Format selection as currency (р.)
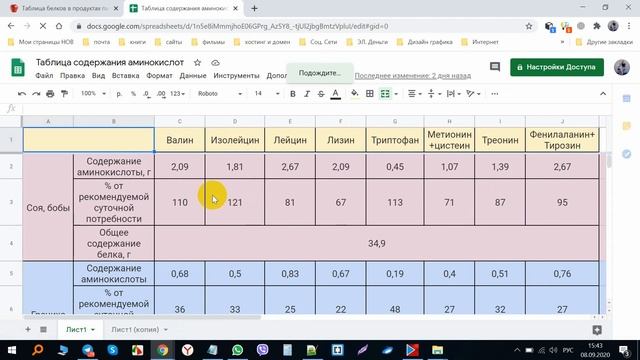The width and height of the screenshot is (640, 360). tap(119, 94)
